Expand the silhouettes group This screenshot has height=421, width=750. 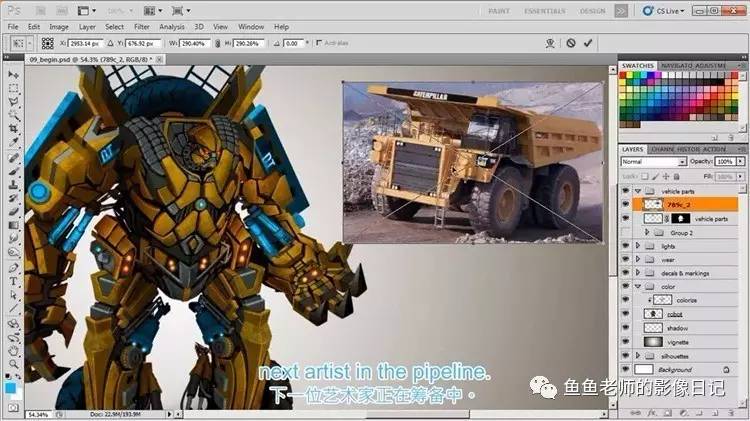coord(638,356)
